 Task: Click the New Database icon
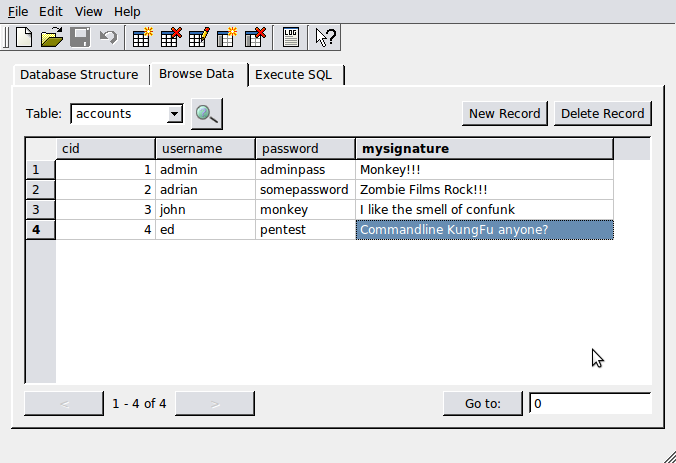pos(24,38)
